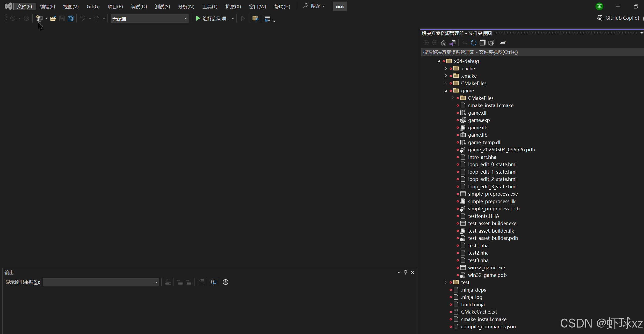Collapse all items in Solution Explorer

(x=482, y=43)
